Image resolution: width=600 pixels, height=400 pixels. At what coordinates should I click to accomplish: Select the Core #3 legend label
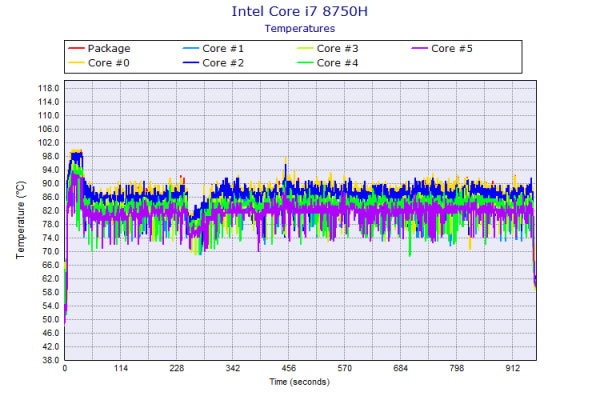tap(337, 49)
